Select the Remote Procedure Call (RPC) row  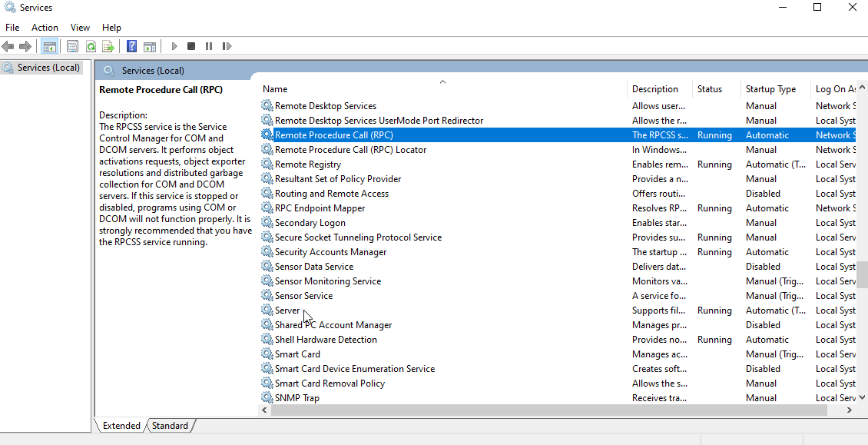pyautogui.click(x=558, y=135)
